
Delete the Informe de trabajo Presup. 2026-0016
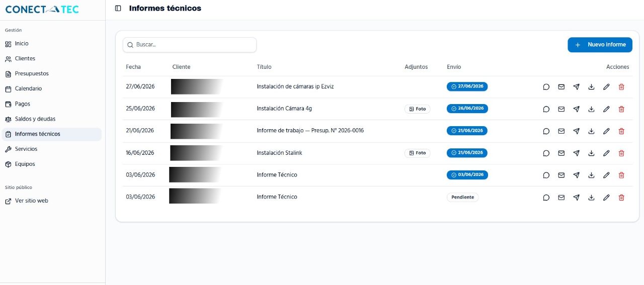[x=621, y=131]
